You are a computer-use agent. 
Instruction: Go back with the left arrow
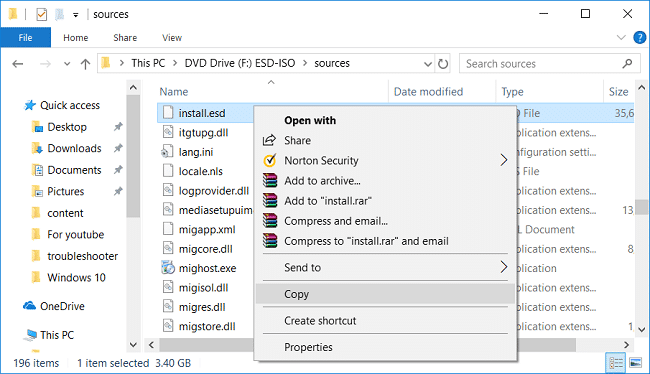(18, 64)
